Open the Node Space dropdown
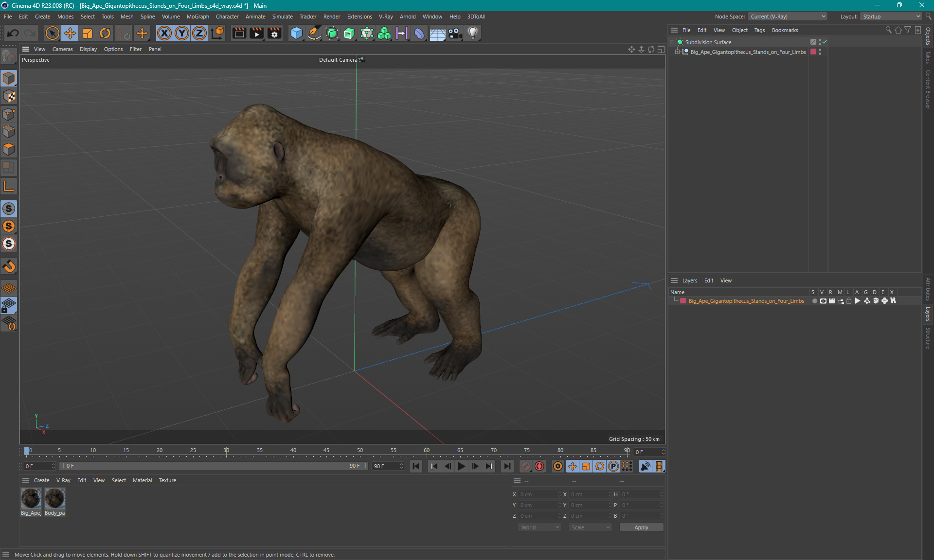The image size is (934, 560). click(x=788, y=17)
